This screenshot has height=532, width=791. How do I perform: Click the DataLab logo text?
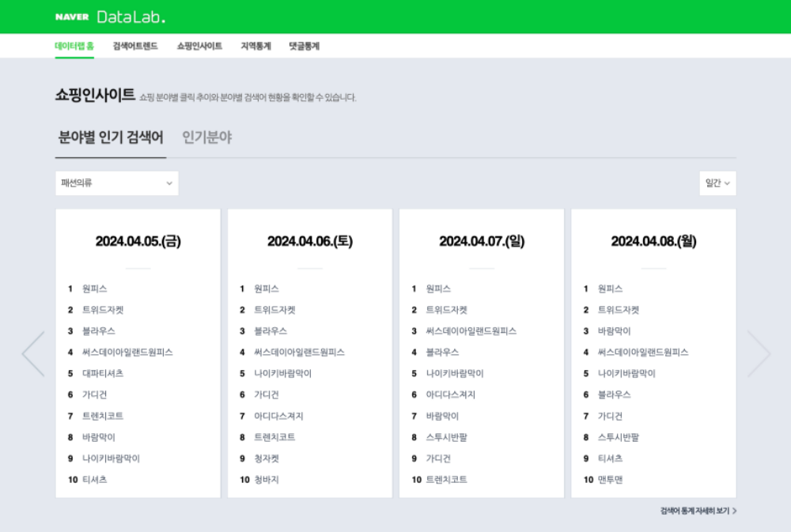(131, 17)
